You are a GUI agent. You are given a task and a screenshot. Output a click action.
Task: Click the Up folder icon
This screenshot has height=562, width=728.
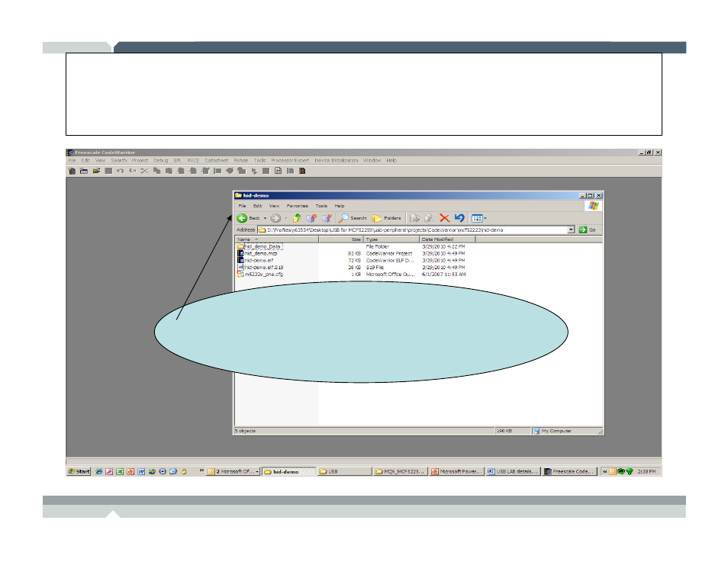point(297,218)
